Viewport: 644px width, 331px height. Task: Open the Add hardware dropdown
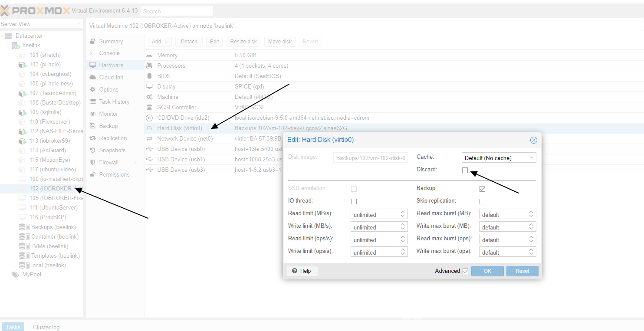(x=160, y=42)
